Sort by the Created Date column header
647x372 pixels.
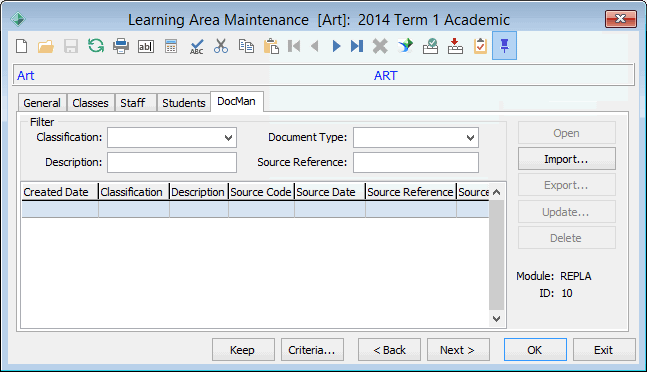[x=60, y=192]
